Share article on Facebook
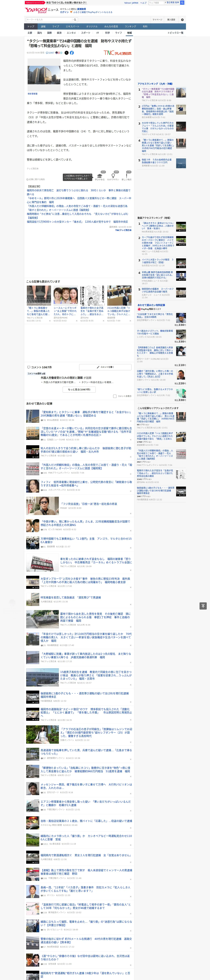Viewport: 210px width, 980px height. pyautogui.click(x=72, y=53)
